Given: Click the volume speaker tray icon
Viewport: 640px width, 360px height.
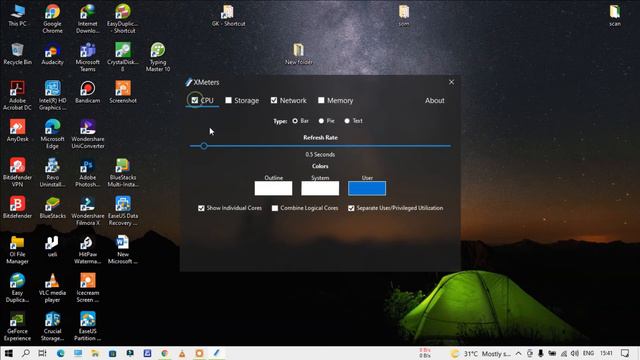Looking at the screenshot, I should pos(575,353).
